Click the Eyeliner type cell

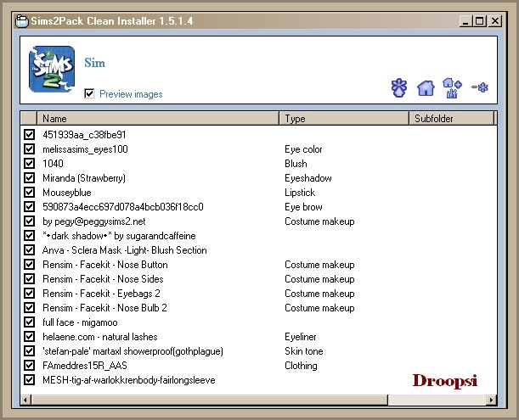(x=301, y=337)
